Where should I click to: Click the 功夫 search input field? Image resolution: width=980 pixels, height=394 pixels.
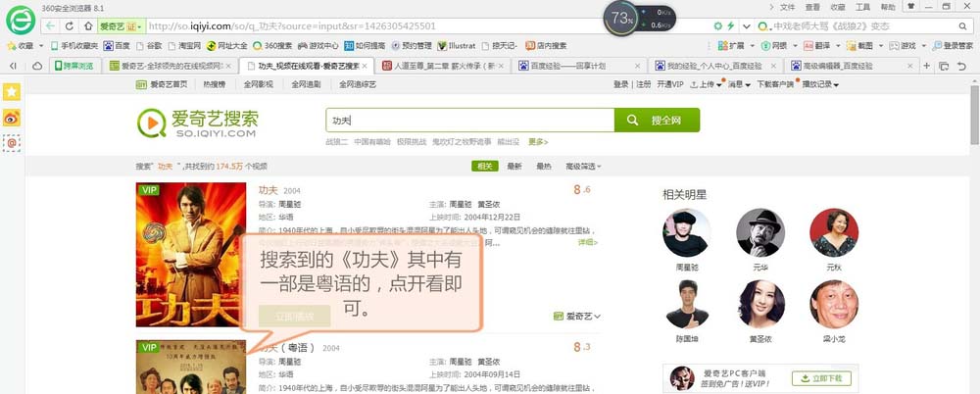pos(470,121)
